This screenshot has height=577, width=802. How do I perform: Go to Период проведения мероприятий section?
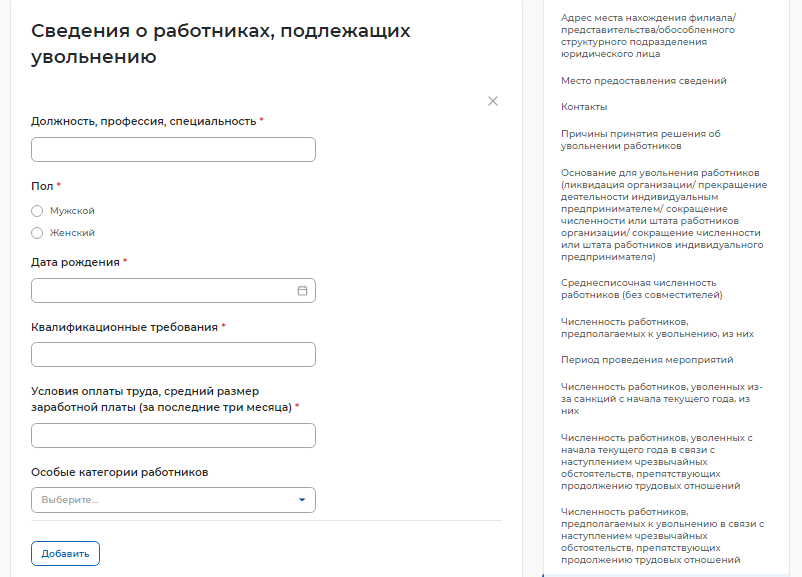647,360
